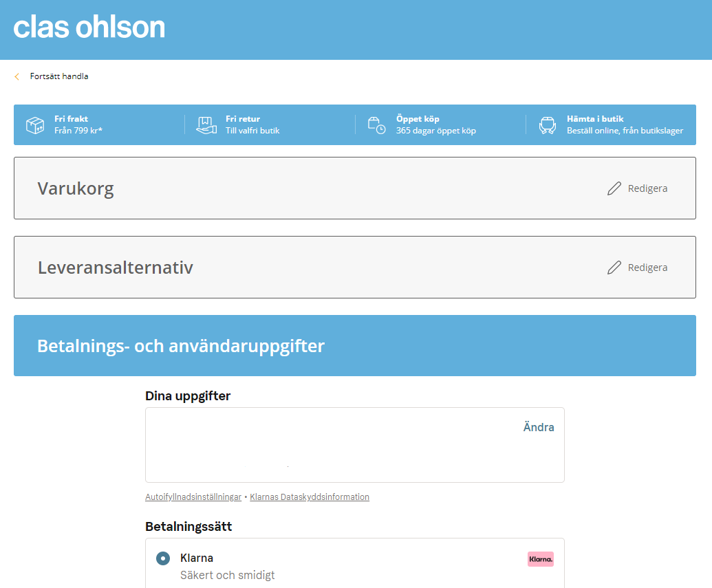
Task: Click the Öppet köp bag-clock icon
Action: (x=376, y=125)
